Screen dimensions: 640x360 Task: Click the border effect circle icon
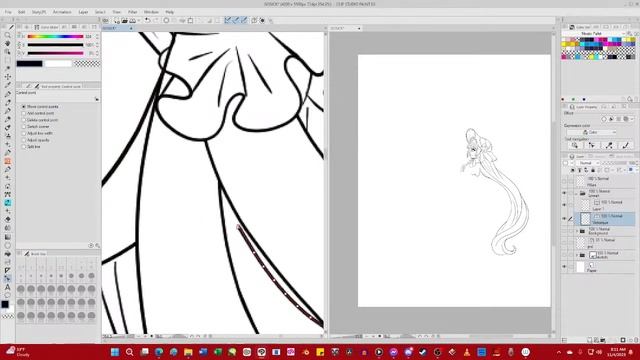point(604,119)
